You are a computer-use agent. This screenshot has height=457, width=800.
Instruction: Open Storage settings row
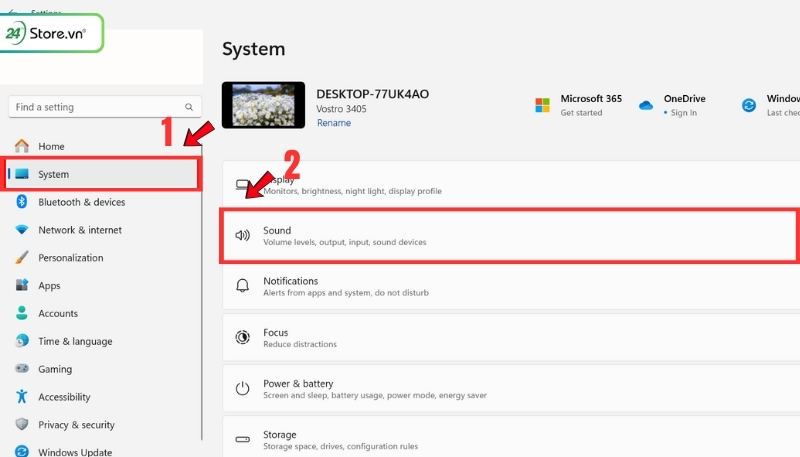click(x=511, y=437)
